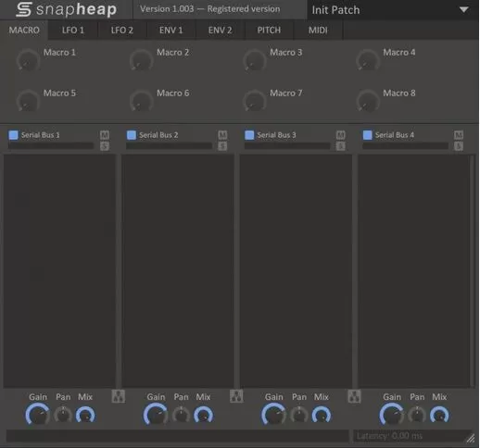480x448 pixels.
Task: Select the Init Patch preset name
Action: pos(335,10)
